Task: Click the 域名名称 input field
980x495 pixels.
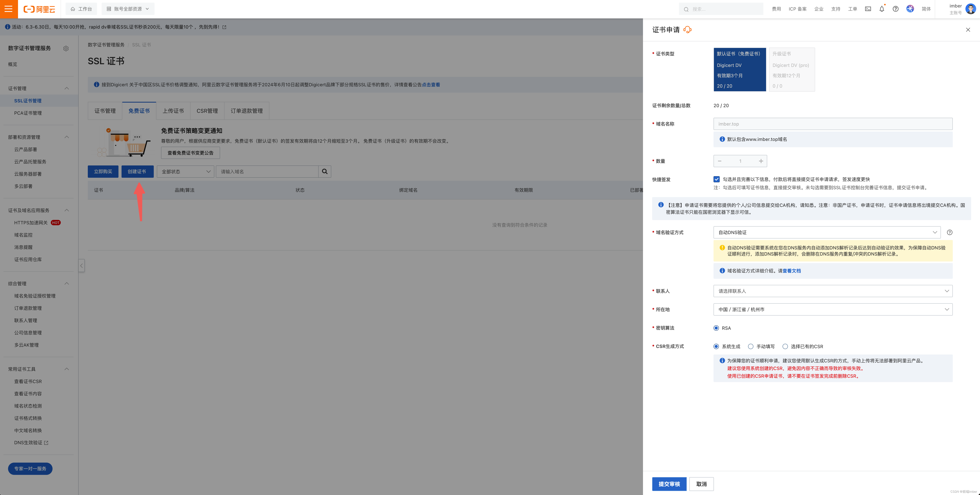Action: 832,124
